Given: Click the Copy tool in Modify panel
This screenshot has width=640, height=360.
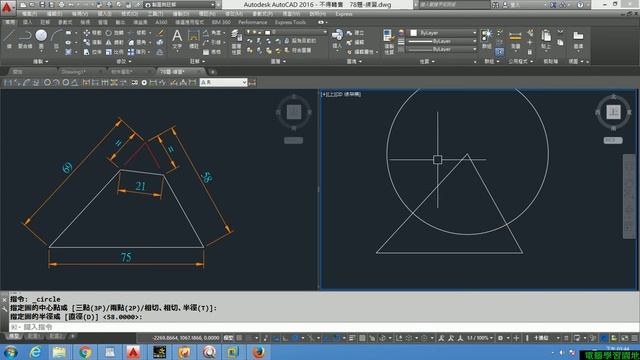Looking at the screenshot, I should coord(92,42).
